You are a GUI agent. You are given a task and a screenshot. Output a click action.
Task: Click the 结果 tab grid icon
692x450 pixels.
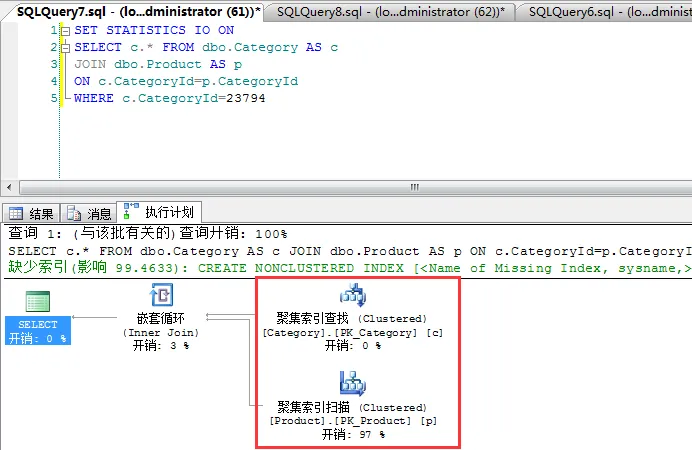point(16,214)
